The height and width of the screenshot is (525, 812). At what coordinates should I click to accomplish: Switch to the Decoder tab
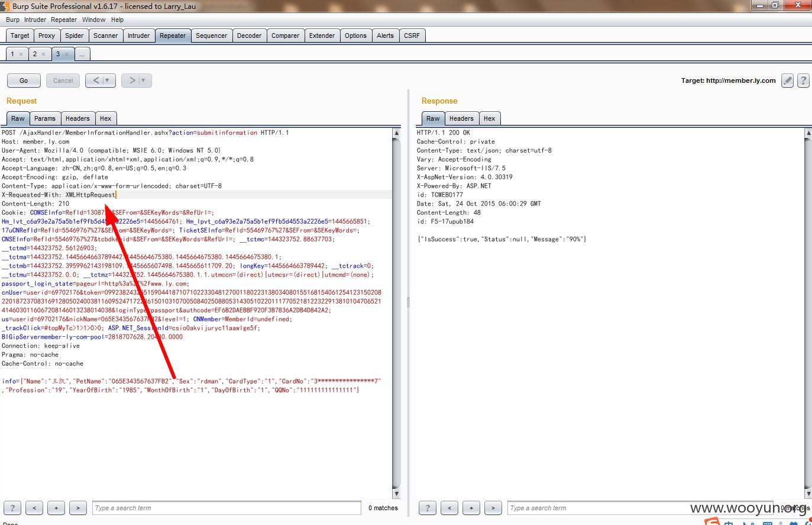point(249,36)
